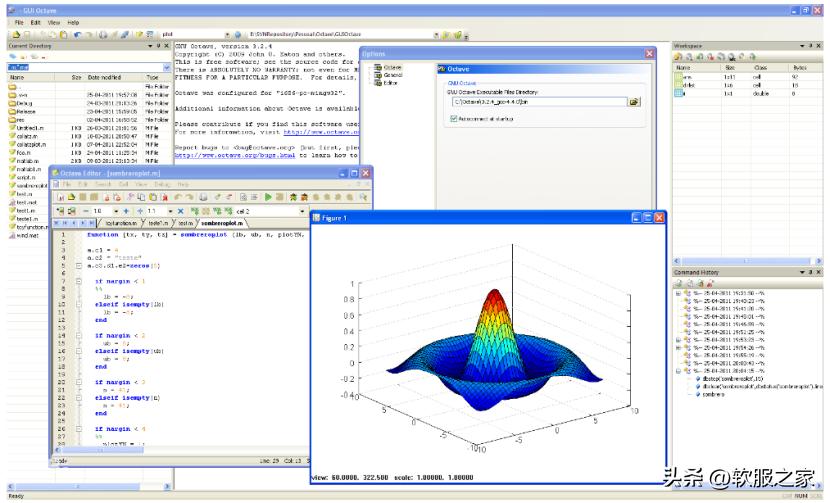
Task: Click the open file icon in Octave Editor toolbar
Action: click(x=71, y=197)
